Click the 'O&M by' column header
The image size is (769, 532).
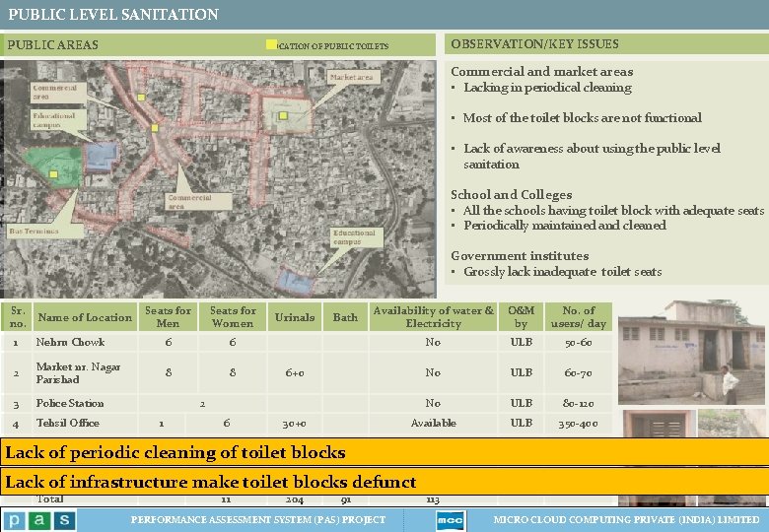tap(522, 317)
